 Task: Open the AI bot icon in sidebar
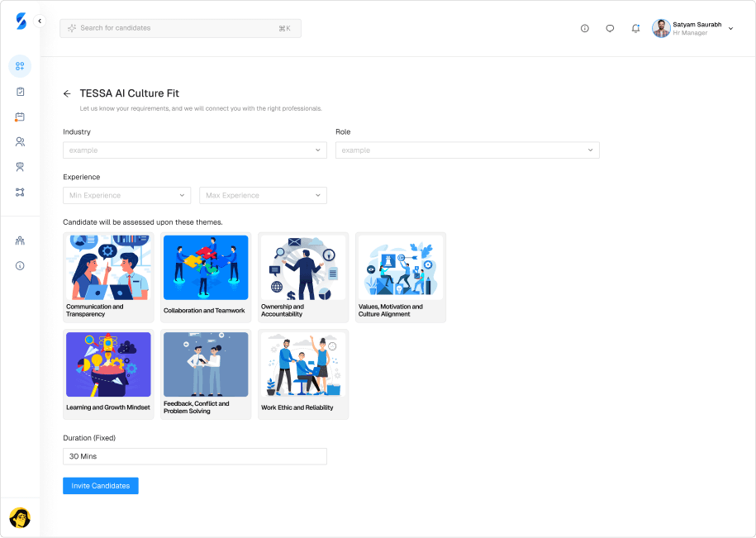pos(20,167)
